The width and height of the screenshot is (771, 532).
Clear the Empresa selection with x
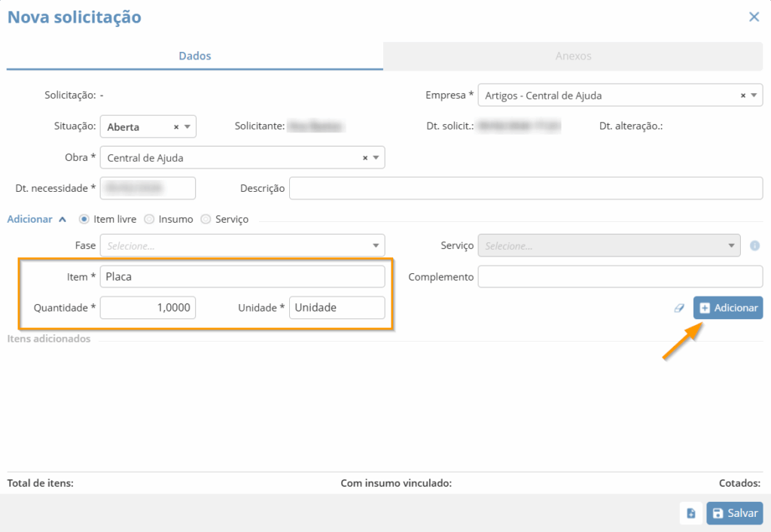(742, 96)
